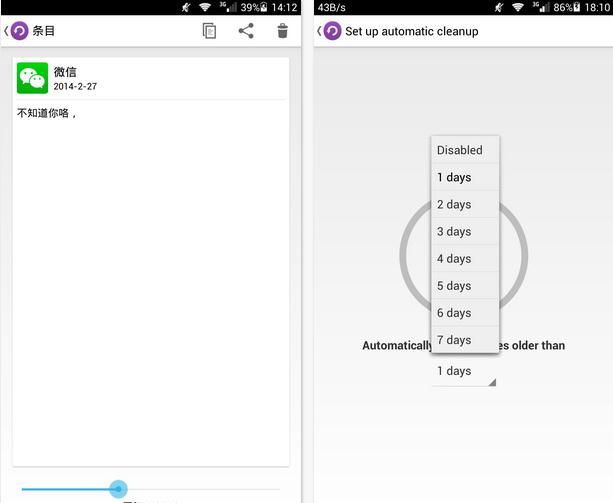Click the blue slider handle
The height and width of the screenshot is (503, 613).
(x=119, y=488)
